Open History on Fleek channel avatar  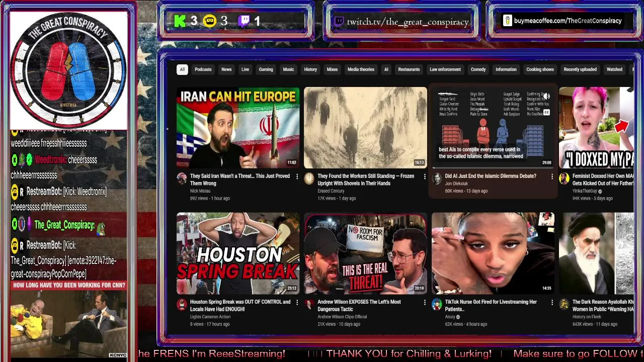click(564, 304)
